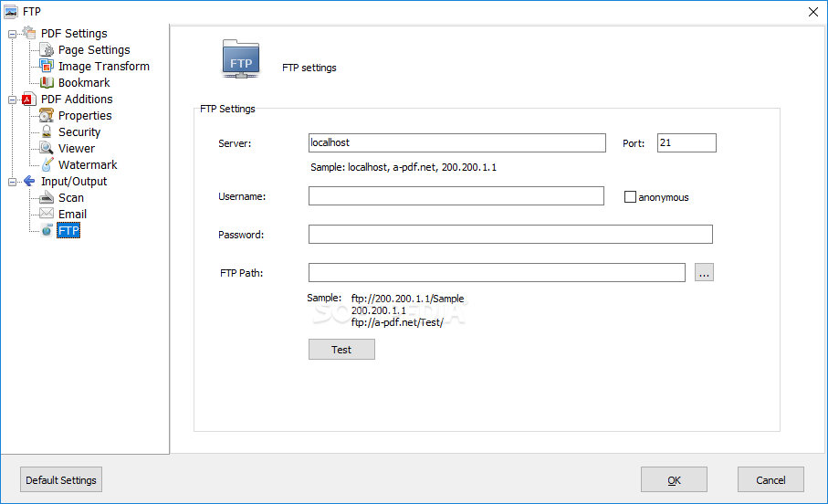Click the FTP globe tree icon
This screenshot has width=828, height=504.
tap(47, 230)
